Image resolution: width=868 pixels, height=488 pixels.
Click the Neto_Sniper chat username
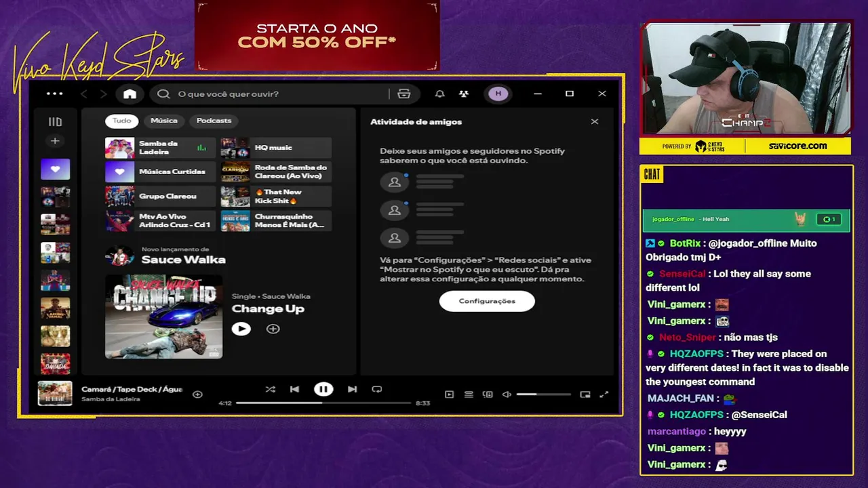[x=688, y=337]
